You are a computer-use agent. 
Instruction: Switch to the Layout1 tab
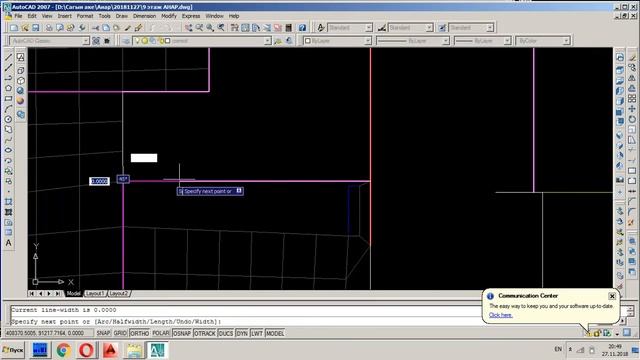(95, 293)
